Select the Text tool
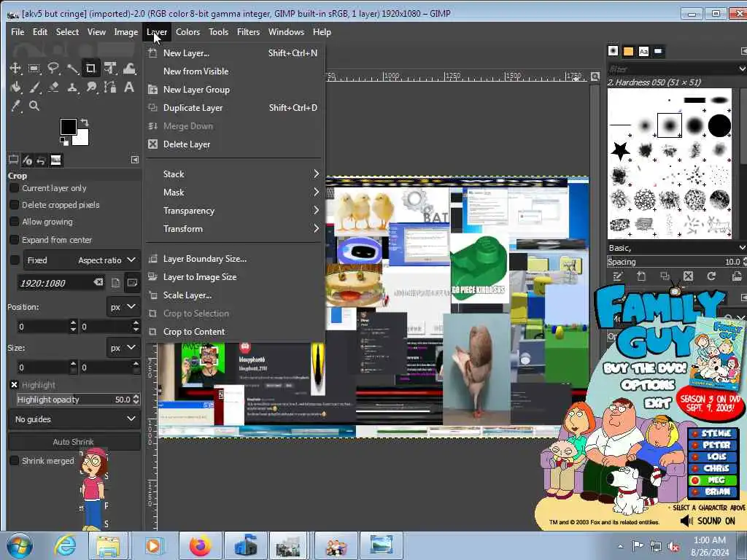This screenshot has width=747, height=560. (129, 87)
